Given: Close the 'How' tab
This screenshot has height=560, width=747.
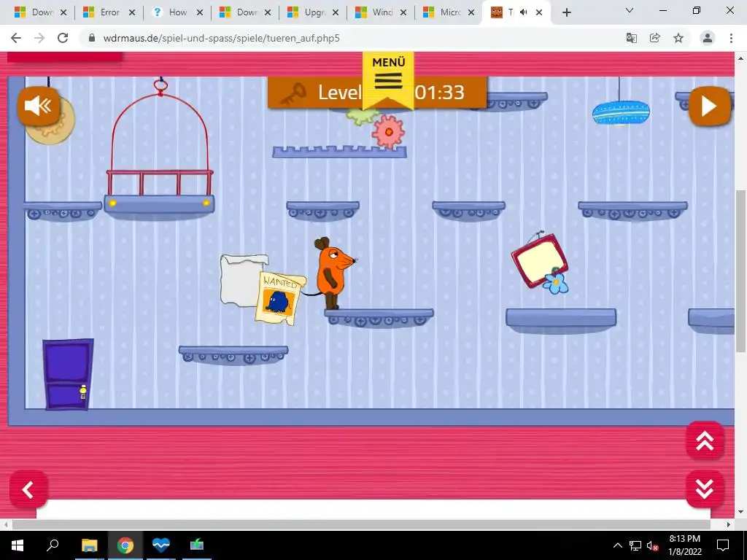Looking at the screenshot, I should coord(200,13).
